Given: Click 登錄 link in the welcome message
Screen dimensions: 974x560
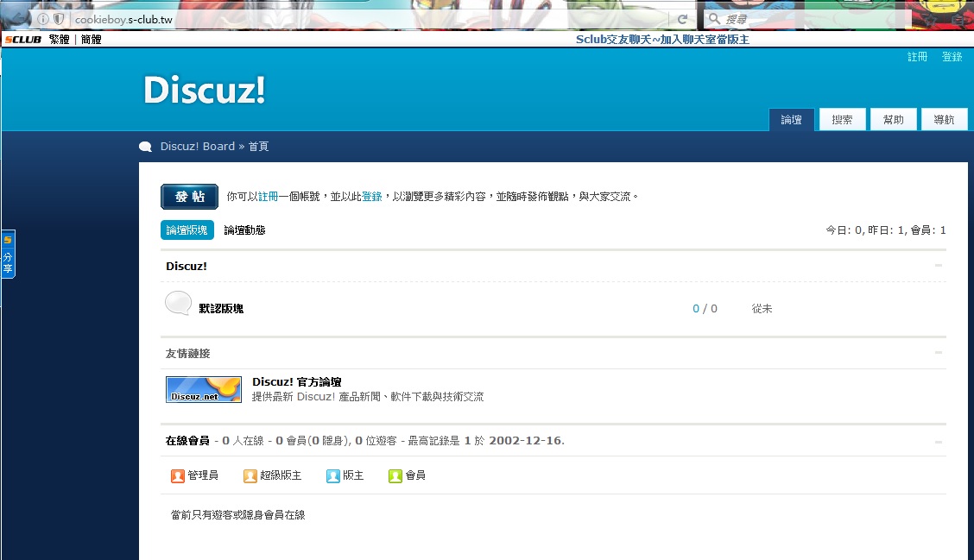Looking at the screenshot, I should tap(372, 197).
